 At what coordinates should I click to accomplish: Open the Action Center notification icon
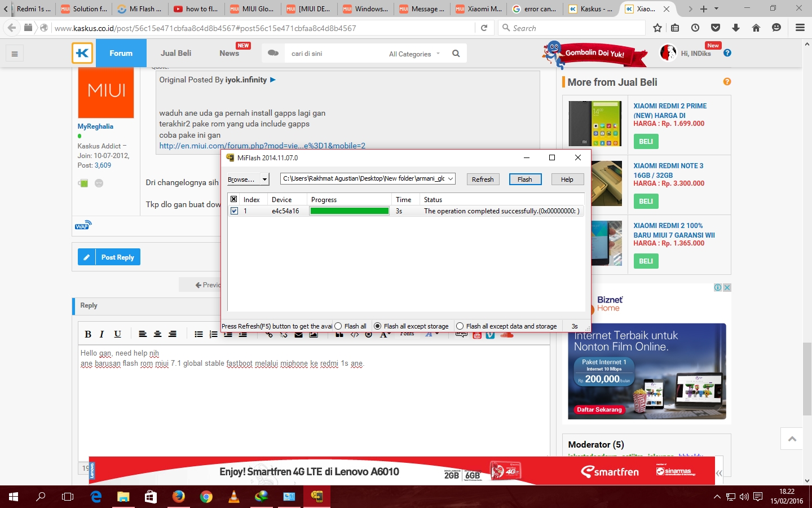pyautogui.click(x=758, y=497)
